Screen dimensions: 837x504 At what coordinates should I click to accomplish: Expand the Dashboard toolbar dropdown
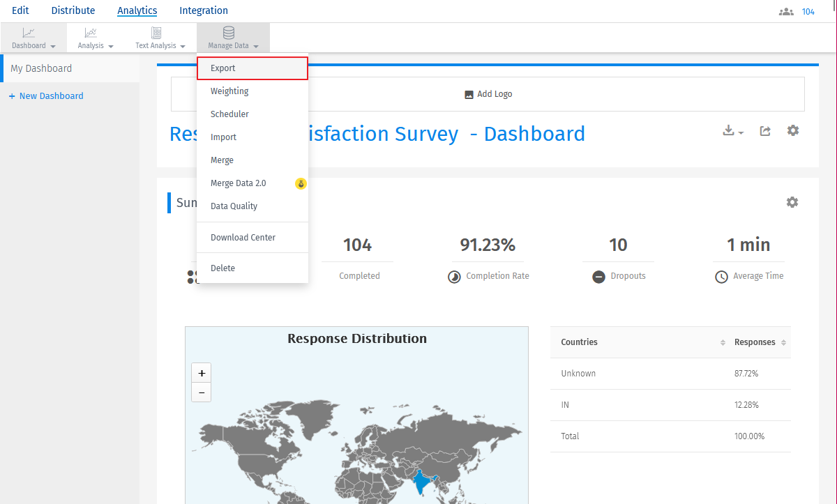pos(33,38)
